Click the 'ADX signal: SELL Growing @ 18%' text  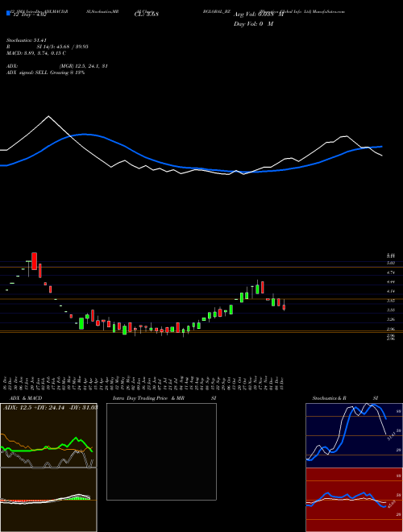pyautogui.click(x=45, y=73)
